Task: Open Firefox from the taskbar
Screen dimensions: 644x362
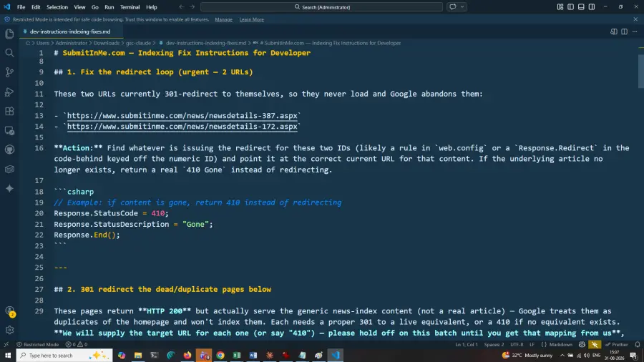Action: pos(187,356)
